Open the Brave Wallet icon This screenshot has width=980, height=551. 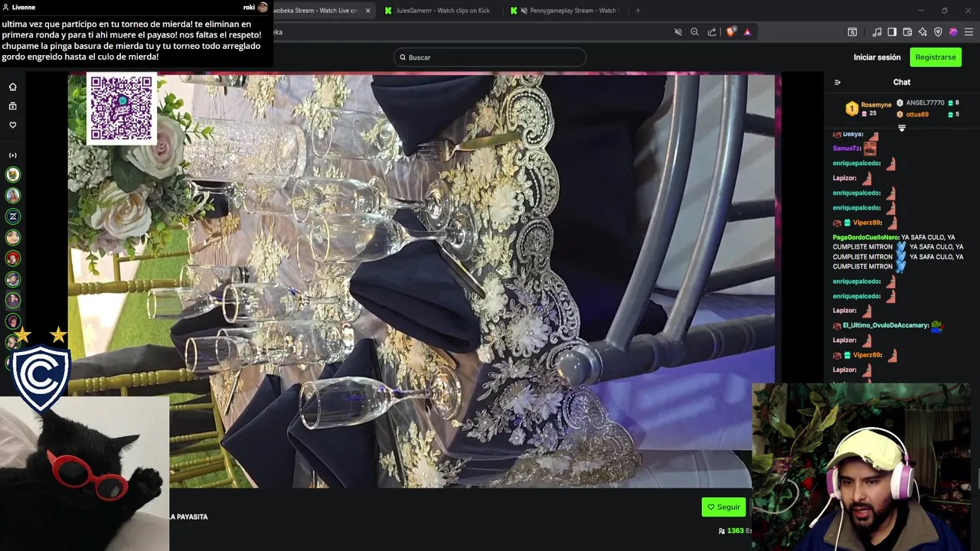(907, 32)
